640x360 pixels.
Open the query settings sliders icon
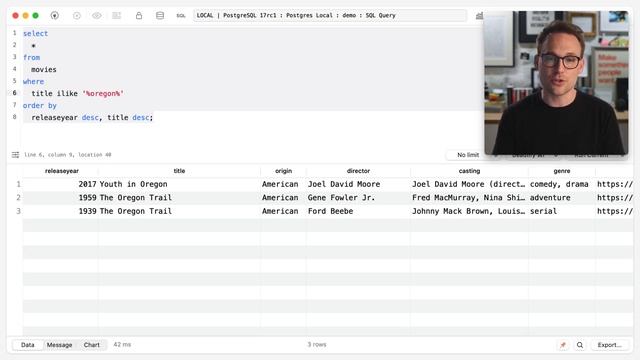[x=16, y=155]
